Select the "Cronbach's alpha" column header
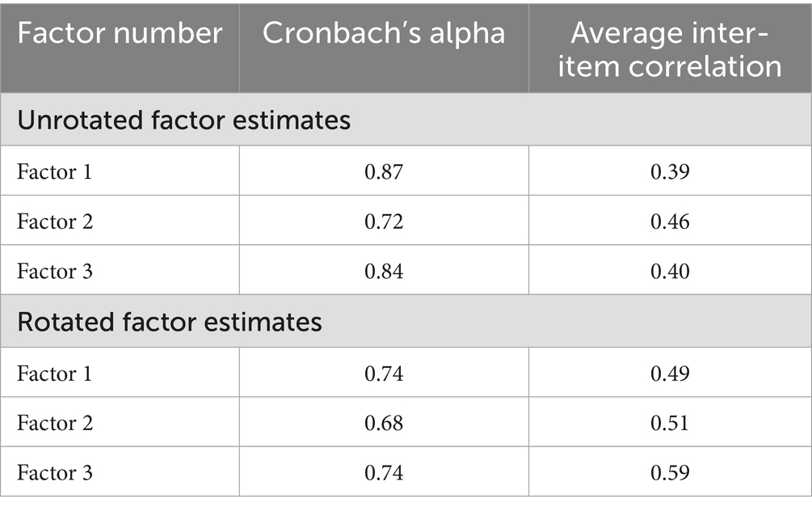812x511 pixels. (384, 34)
